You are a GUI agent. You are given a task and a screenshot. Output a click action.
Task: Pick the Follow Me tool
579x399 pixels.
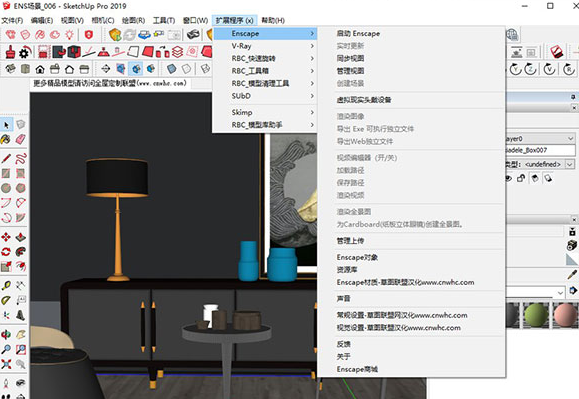21,252
